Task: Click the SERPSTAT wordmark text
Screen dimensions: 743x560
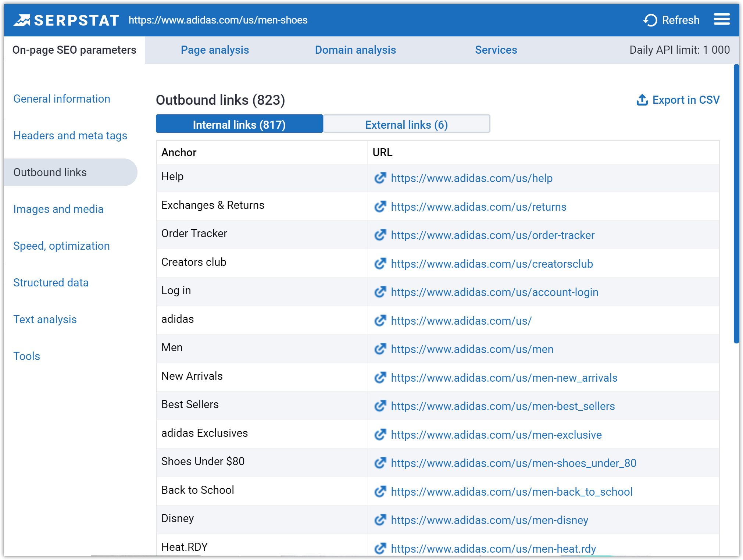Action: (76, 20)
